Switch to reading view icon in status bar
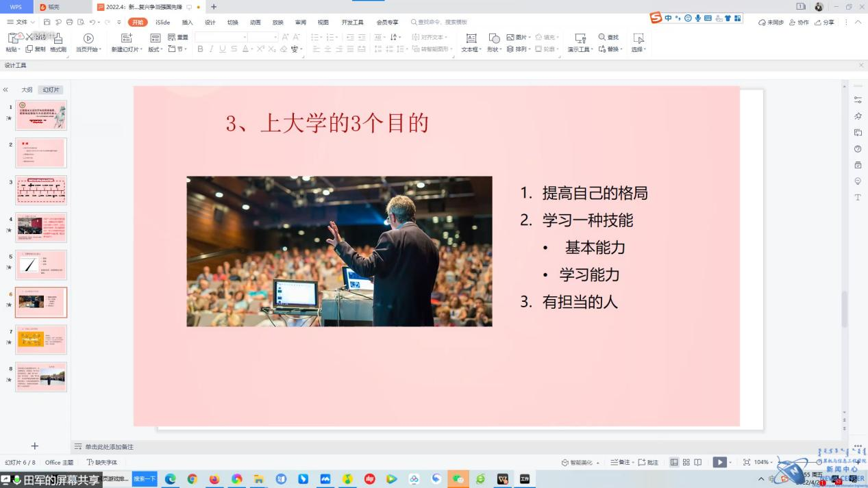 (x=697, y=463)
